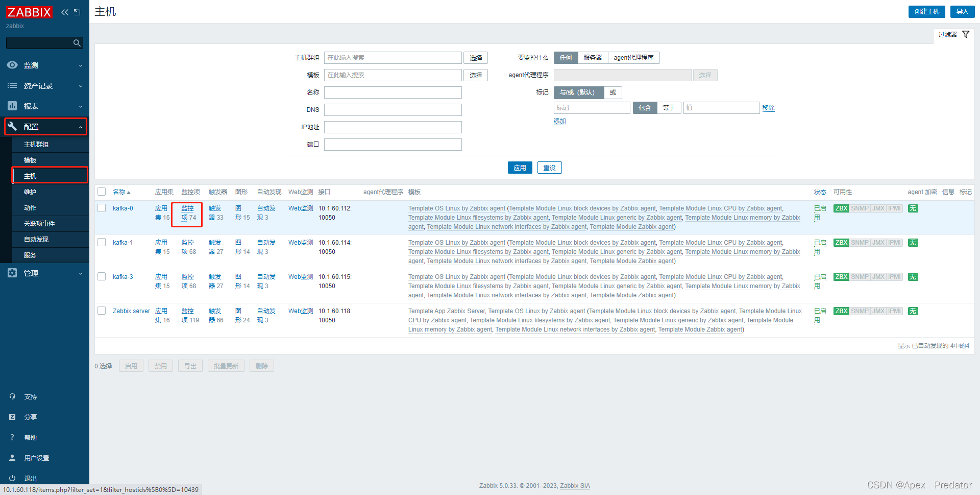The image size is (980, 495).
Task: Click encryption 无 badge for kafka-0
Action: pos(913,208)
